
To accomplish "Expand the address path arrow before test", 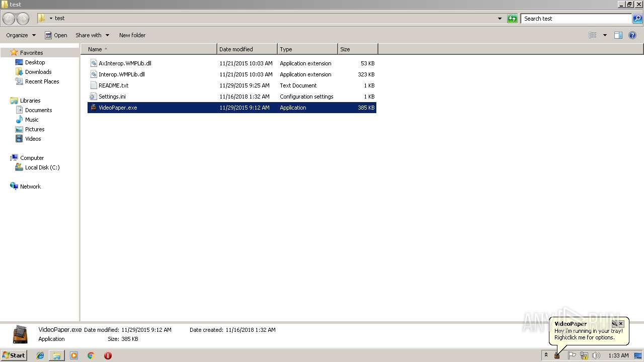I will coord(51,19).
